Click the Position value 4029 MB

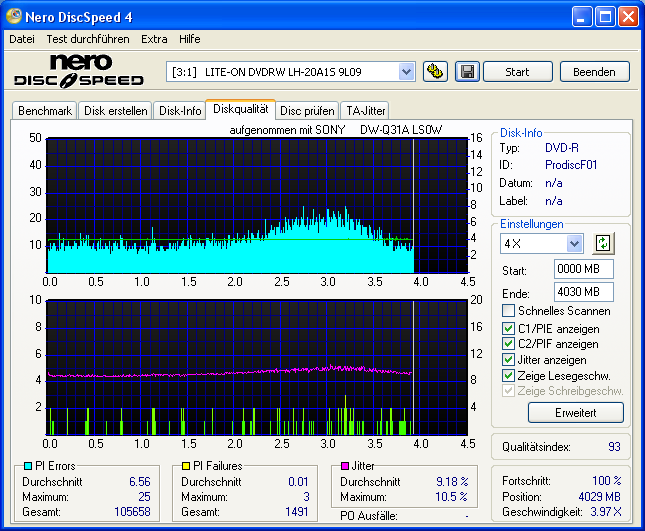click(x=599, y=497)
